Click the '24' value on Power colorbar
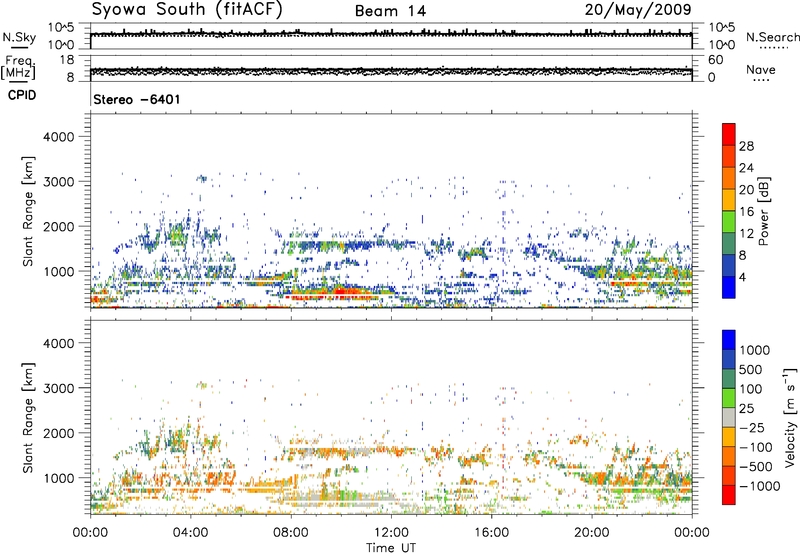This screenshot has width=800, height=554. click(746, 168)
